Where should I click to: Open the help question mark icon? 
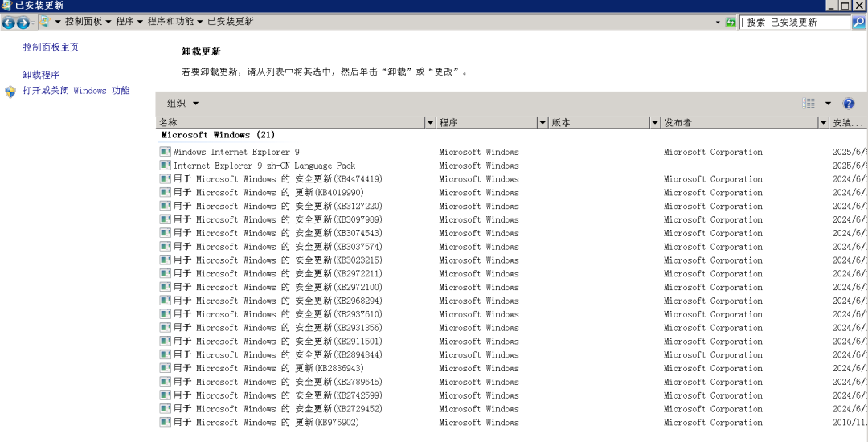coord(849,104)
